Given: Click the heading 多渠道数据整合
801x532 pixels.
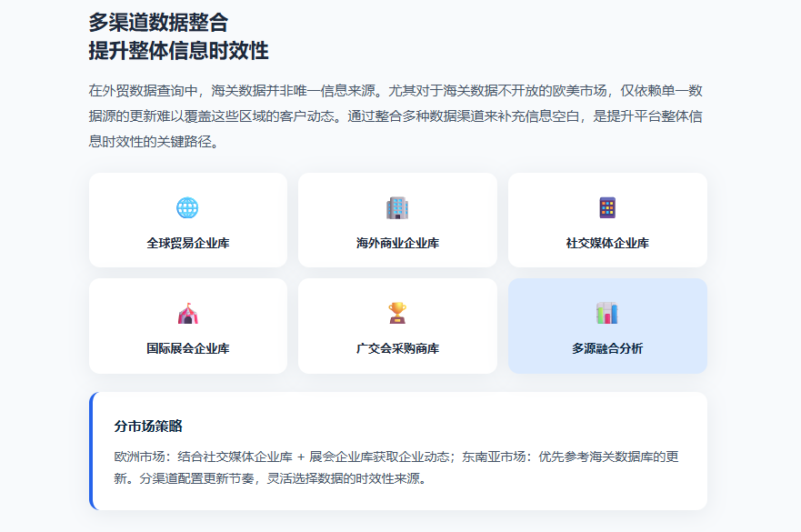Looking at the screenshot, I should click(x=158, y=23).
